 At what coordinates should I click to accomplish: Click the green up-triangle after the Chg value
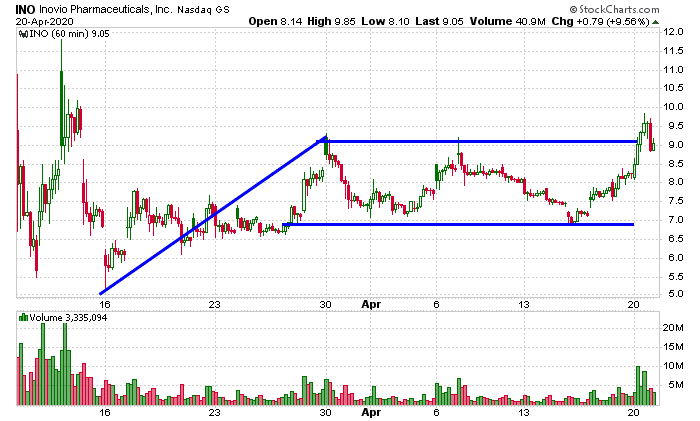655,22
